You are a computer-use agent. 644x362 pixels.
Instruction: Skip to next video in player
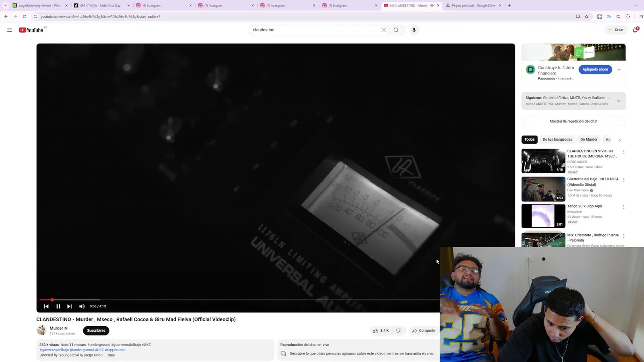point(69,306)
